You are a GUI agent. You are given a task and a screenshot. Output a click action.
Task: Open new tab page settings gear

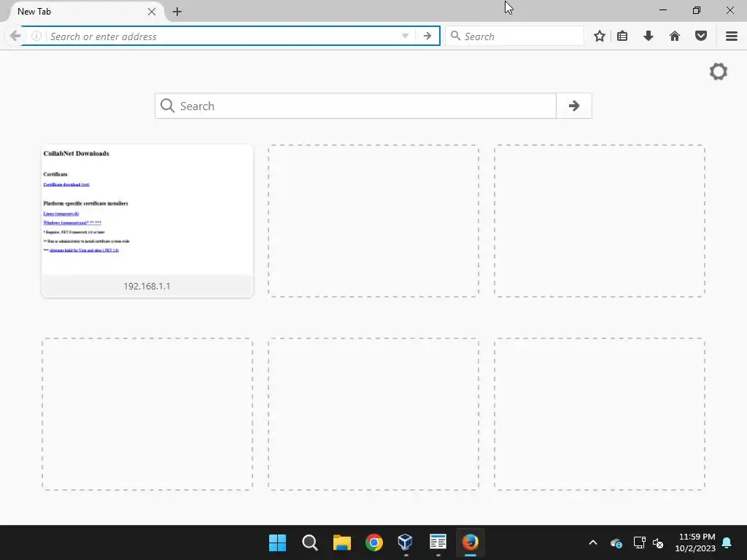[x=719, y=72]
